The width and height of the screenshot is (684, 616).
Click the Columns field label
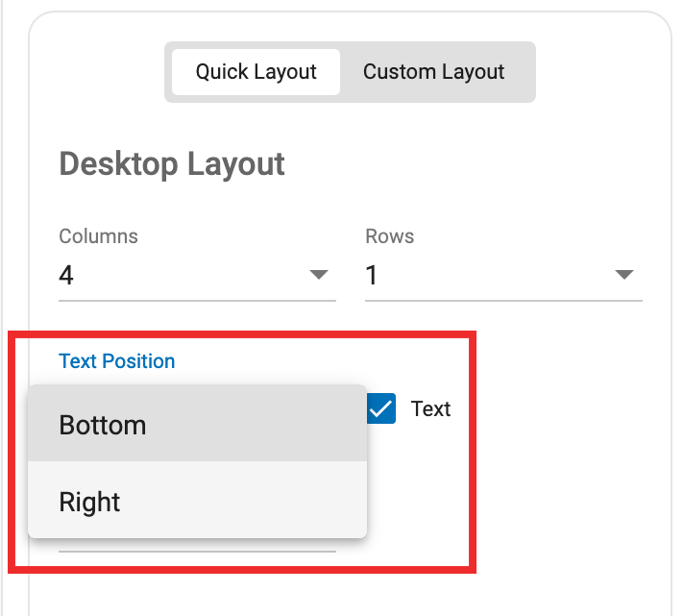coord(99,236)
